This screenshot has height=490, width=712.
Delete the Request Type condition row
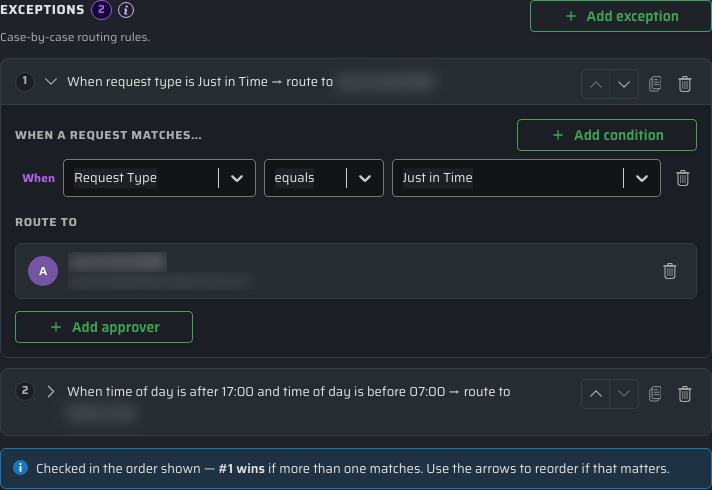click(x=683, y=178)
